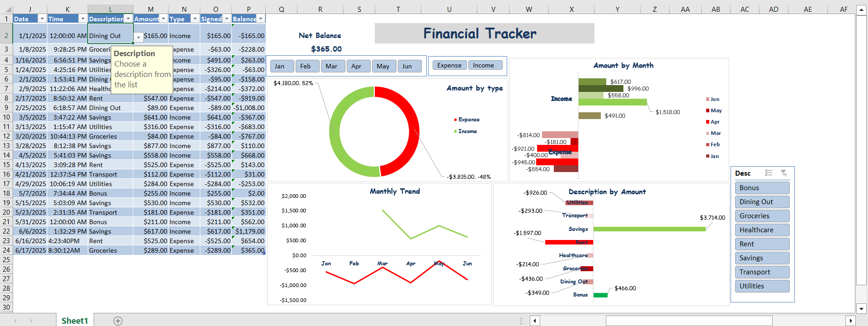Toggle the Income slicer filter
This screenshot has width=868, height=326.
[x=485, y=65]
